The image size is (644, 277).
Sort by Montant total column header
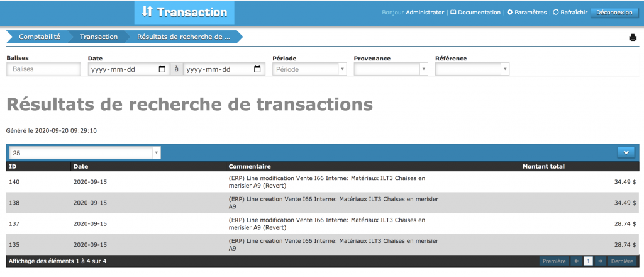[x=543, y=167]
